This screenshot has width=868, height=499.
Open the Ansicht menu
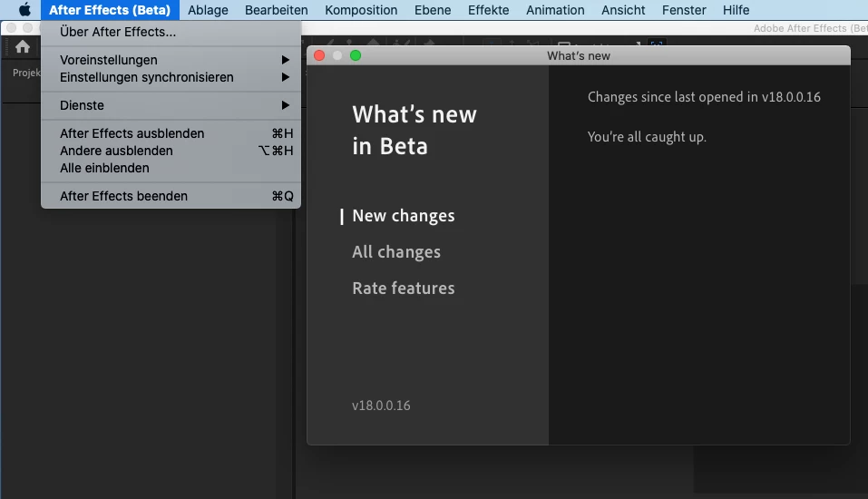(x=623, y=10)
